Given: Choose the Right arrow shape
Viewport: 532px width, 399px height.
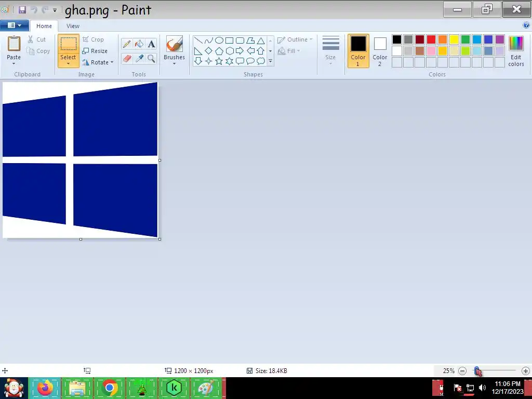Looking at the screenshot, I should coord(240,51).
